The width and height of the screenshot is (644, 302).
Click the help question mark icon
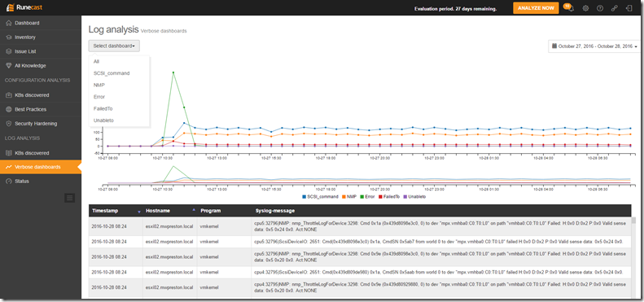pyautogui.click(x=600, y=8)
